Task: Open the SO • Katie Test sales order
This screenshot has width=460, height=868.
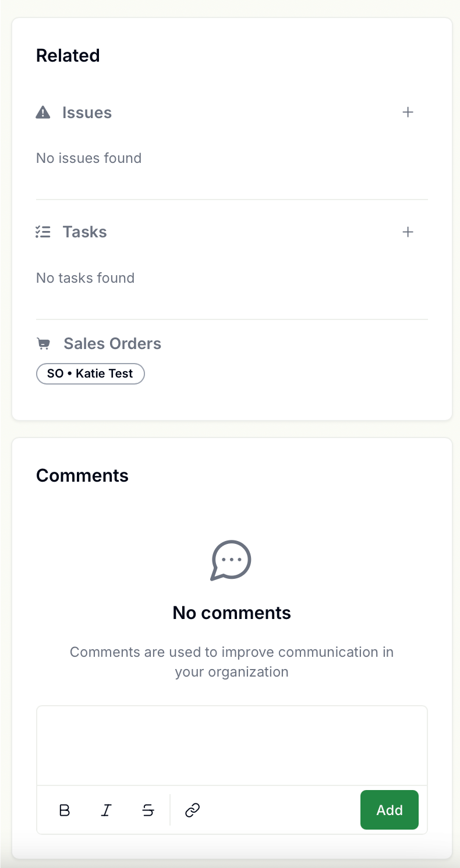Action: (x=90, y=373)
